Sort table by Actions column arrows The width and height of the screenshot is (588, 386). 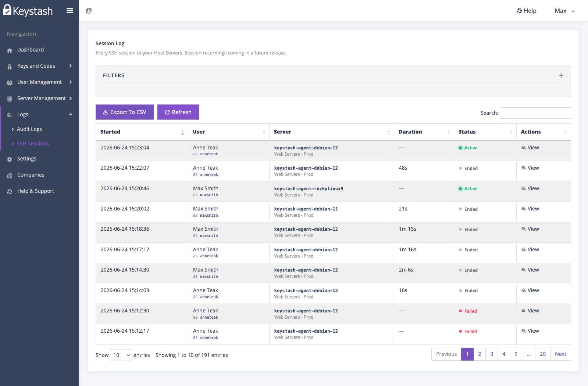tap(566, 132)
